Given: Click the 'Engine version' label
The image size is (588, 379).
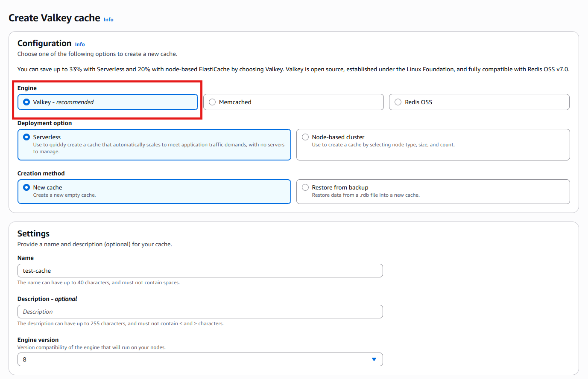Looking at the screenshot, I should tap(38, 340).
